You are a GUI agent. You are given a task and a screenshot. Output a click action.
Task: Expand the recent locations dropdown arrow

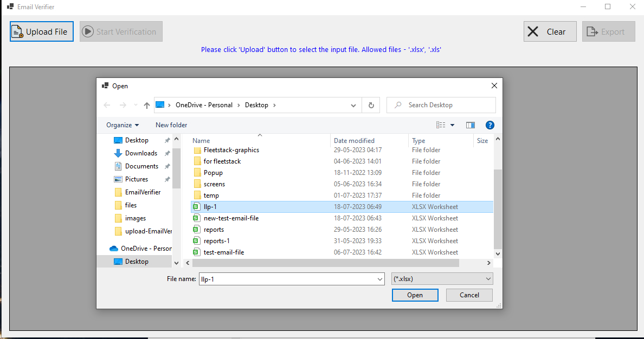tap(136, 106)
